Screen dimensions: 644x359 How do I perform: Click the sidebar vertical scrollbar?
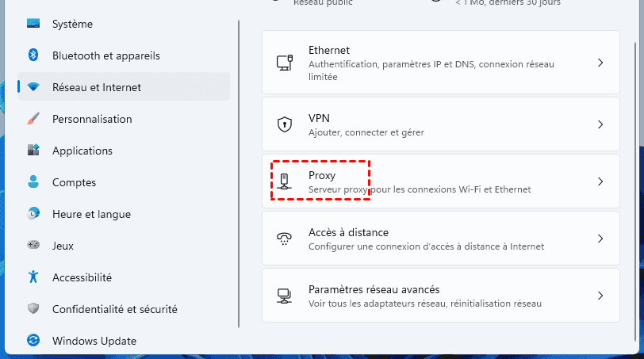[239, 174]
